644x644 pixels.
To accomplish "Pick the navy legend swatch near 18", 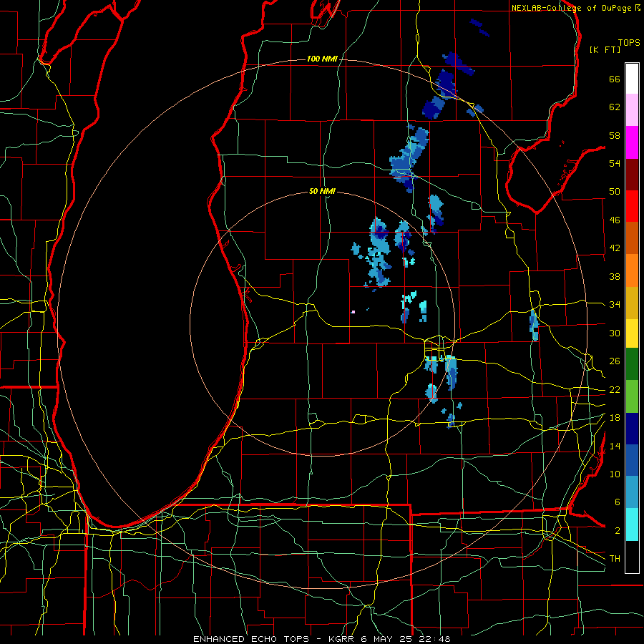I will pyautogui.click(x=632, y=429).
